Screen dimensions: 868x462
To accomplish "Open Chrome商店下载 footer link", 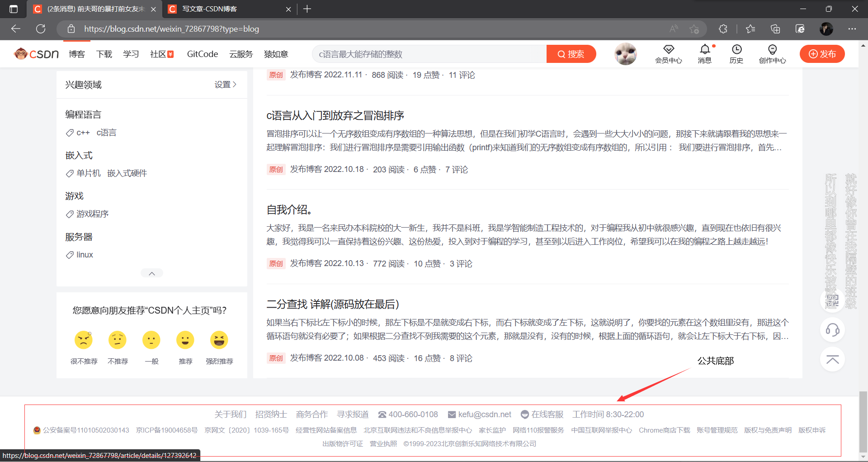I will [x=664, y=430].
